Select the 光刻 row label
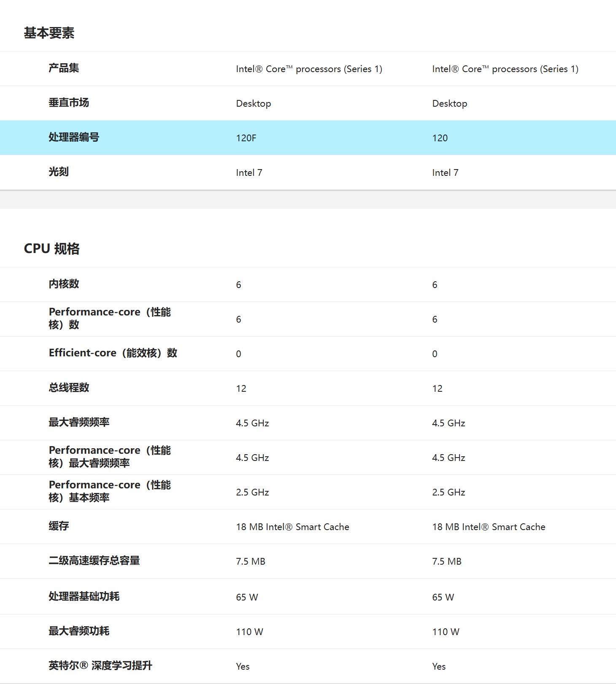The width and height of the screenshot is (616, 684). click(59, 172)
